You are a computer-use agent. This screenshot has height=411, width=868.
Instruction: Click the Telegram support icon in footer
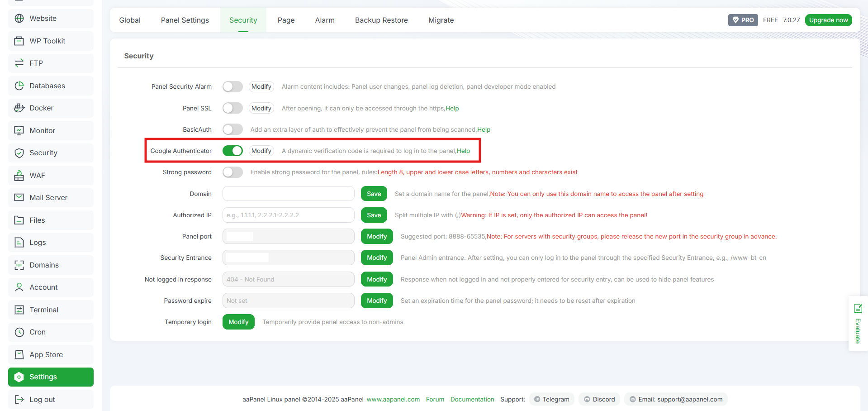pos(537,399)
